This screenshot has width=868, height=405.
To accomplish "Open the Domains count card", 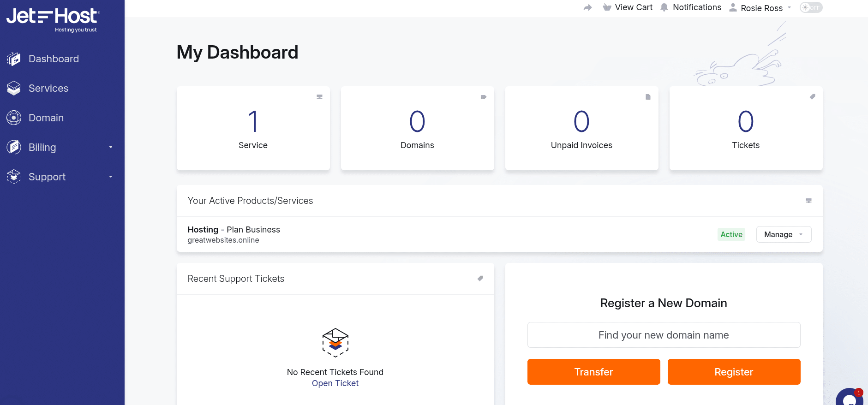I will (x=417, y=128).
